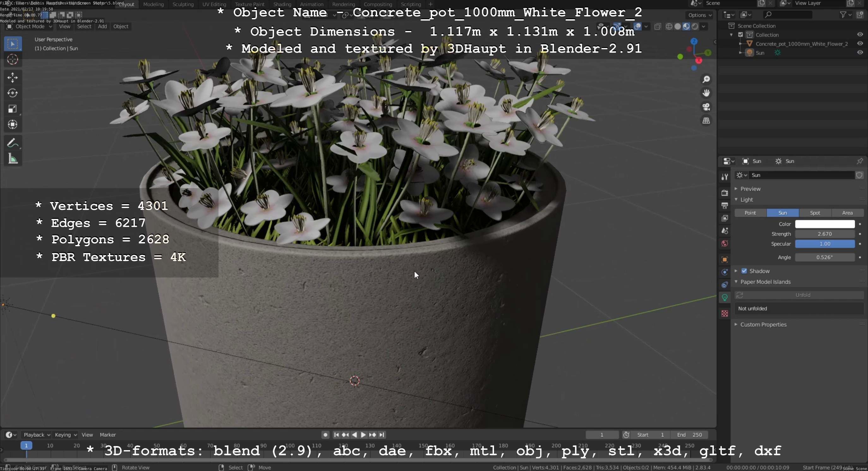Hide the Sun object eye icon
Image resolution: width=868 pixels, height=471 pixels.
860,52
